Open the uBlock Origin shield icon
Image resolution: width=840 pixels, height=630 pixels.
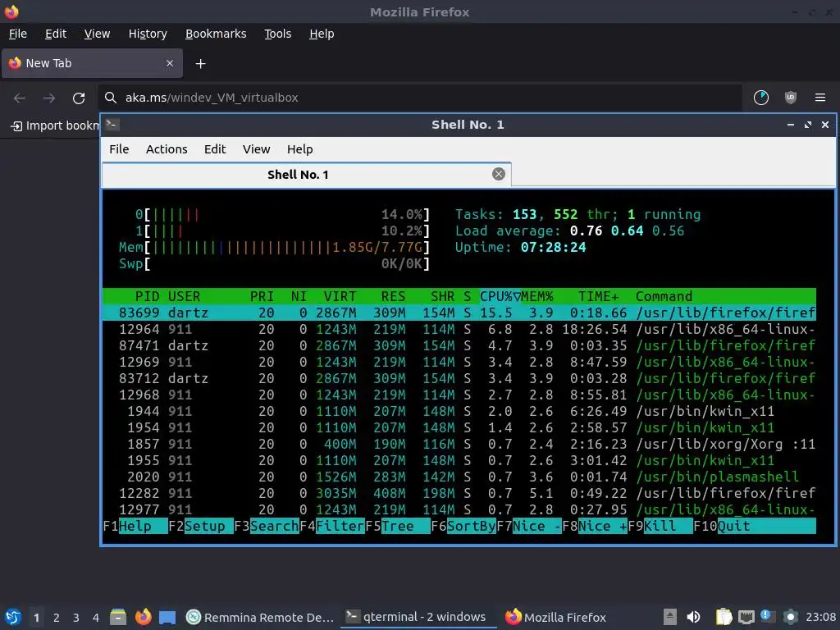coord(790,98)
